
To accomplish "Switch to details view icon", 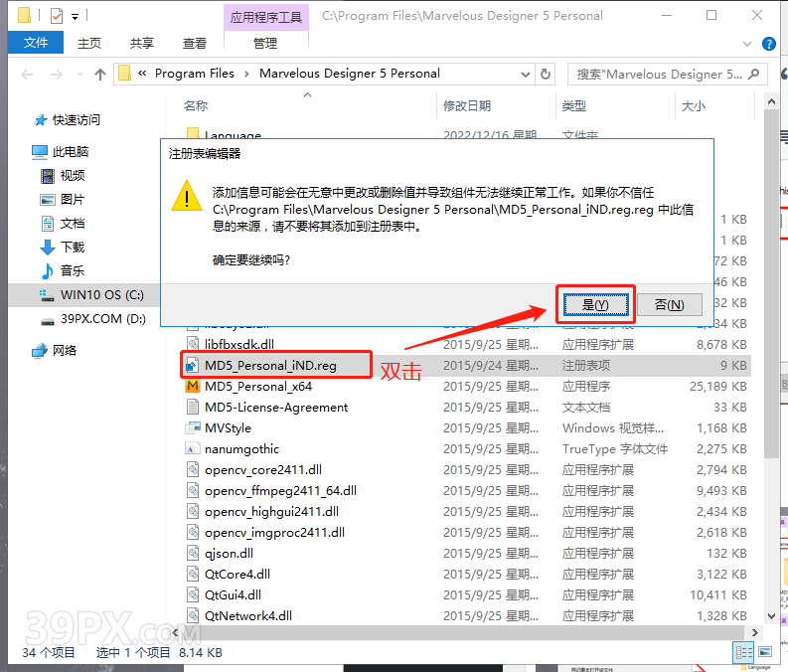I will click(743, 653).
